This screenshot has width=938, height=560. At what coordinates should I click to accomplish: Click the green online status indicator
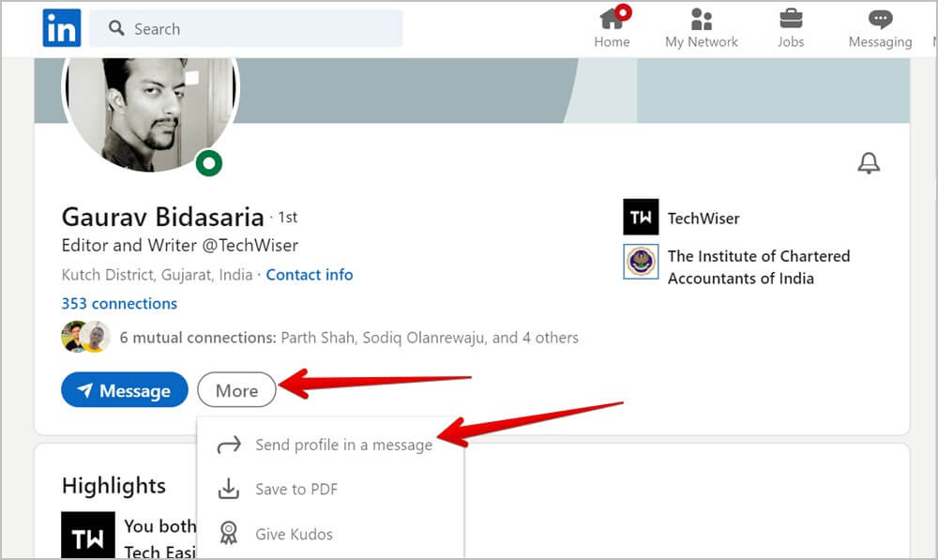209,162
